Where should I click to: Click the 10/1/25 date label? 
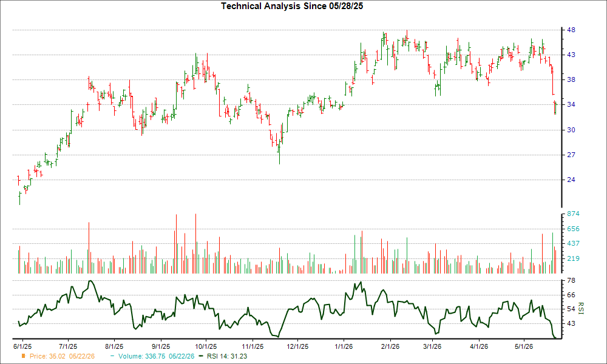[206, 346]
